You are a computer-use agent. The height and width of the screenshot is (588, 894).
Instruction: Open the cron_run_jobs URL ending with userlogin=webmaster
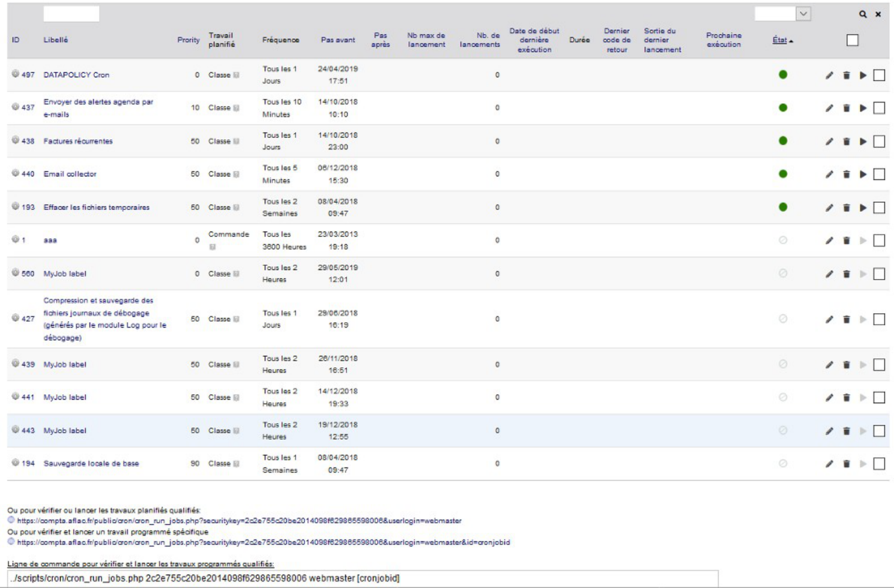pos(239,521)
